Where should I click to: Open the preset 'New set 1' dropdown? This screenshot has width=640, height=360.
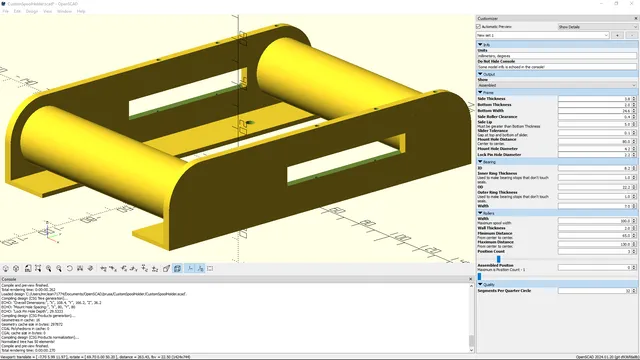[543, 36]
